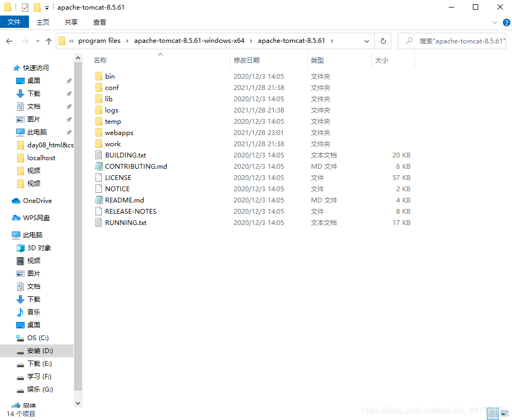512x420 pixels.
Task: Select BUILDING.txt file icon
Action: tap(99, 155)
